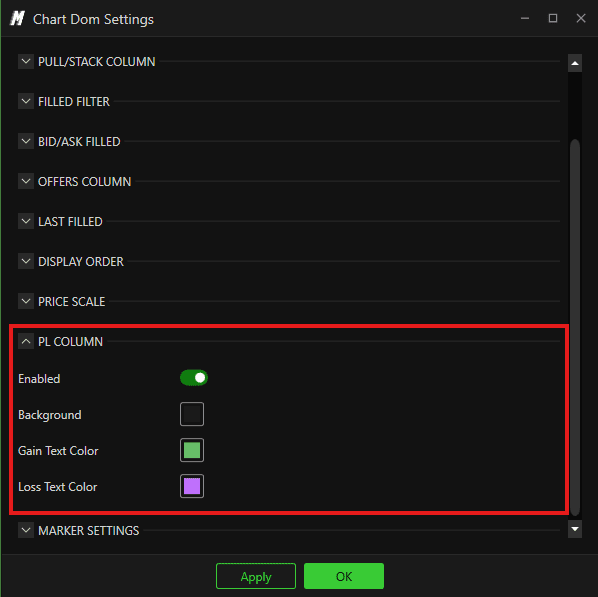598x597 pixels.
Task: Click the OFFERS COLUMN heading text
Action: [84, 182]
